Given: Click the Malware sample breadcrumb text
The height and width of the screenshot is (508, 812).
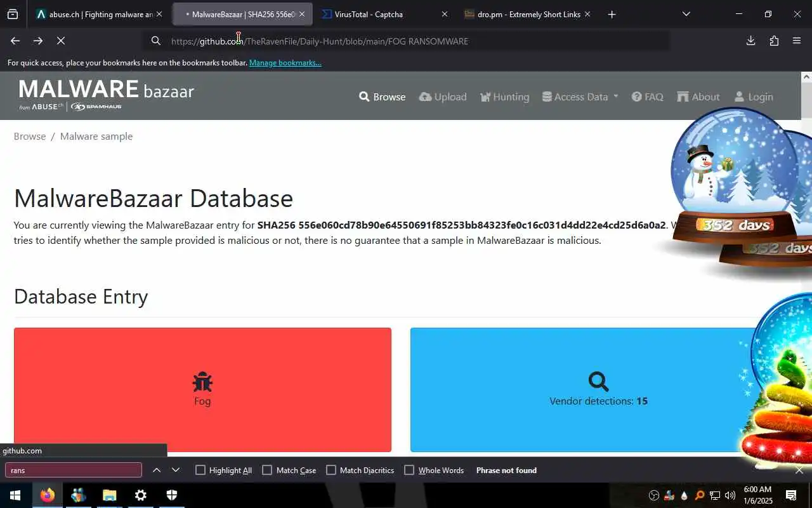Looking at the screenshot, I should [x=96, y=136].
